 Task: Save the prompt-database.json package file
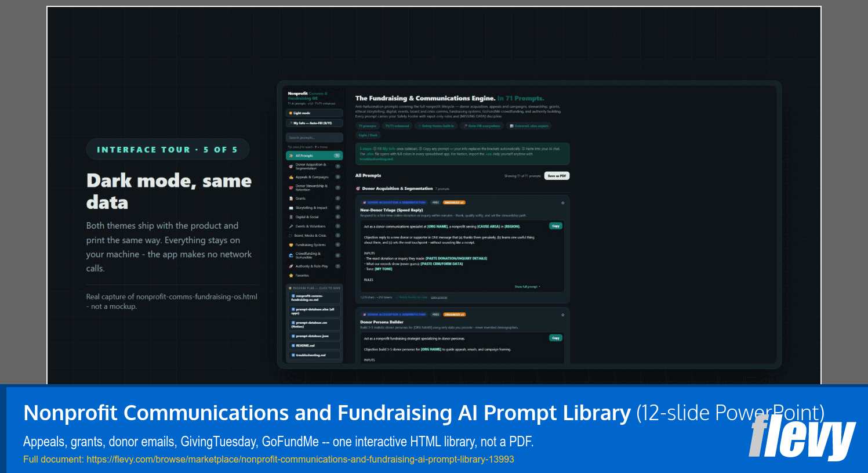315,336
